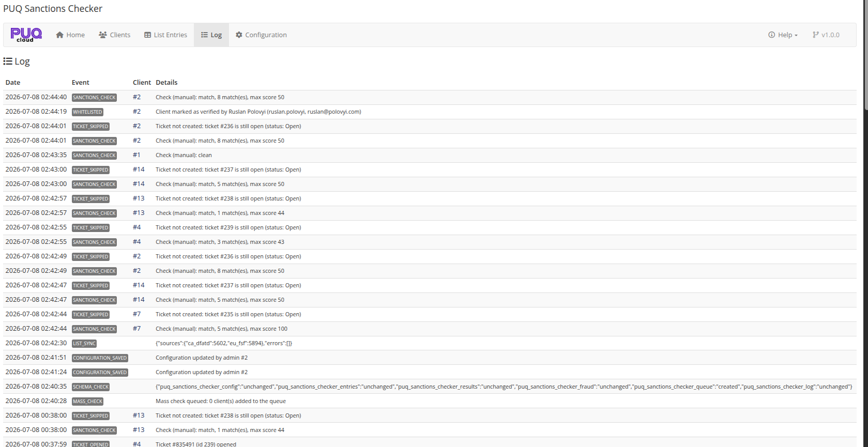This screenshot has height=447, width=868.
Task: Click the Details column header
Action: pyautogui.click(x=166, y=82)
